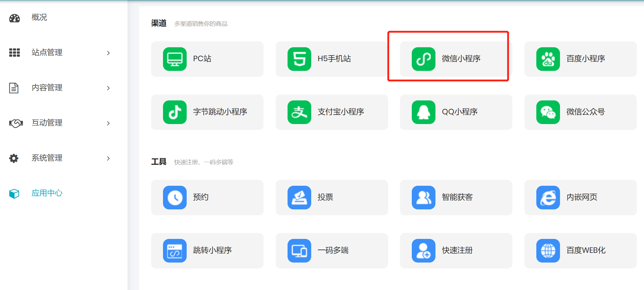Expand the 内容管理 submenu chevron

click(108, 88)
